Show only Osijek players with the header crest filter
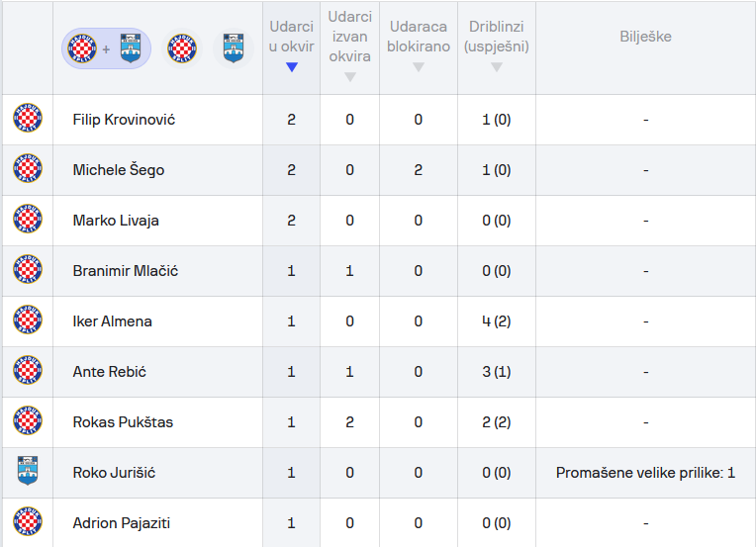Viewport: 756px width, 547px height. 233,47
